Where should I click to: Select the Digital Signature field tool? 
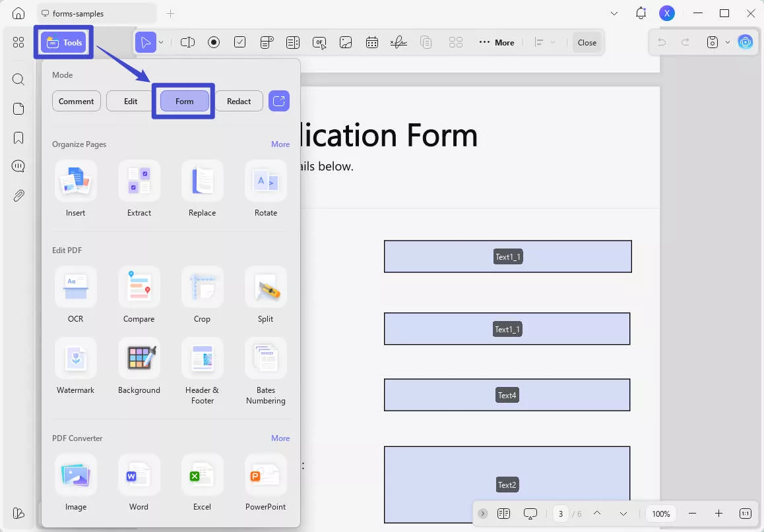(x=398, y=42)
